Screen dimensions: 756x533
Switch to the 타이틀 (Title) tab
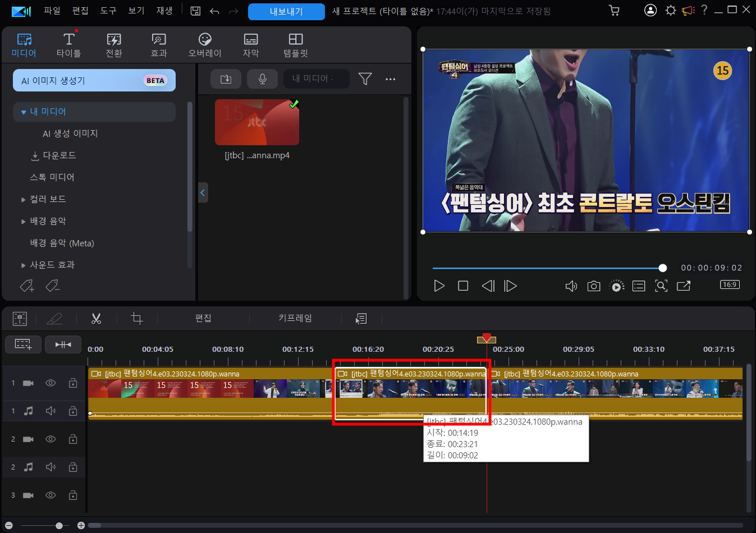[x=69, y=45]
